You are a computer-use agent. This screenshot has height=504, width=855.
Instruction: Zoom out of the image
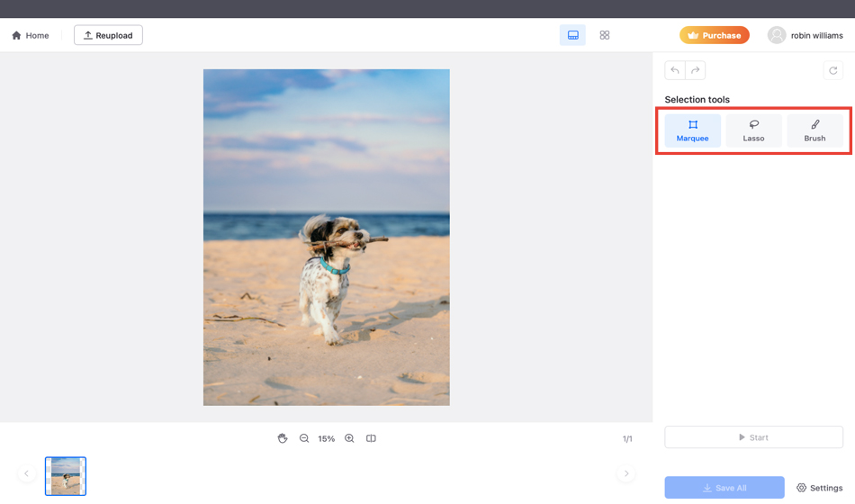(304, 438)
